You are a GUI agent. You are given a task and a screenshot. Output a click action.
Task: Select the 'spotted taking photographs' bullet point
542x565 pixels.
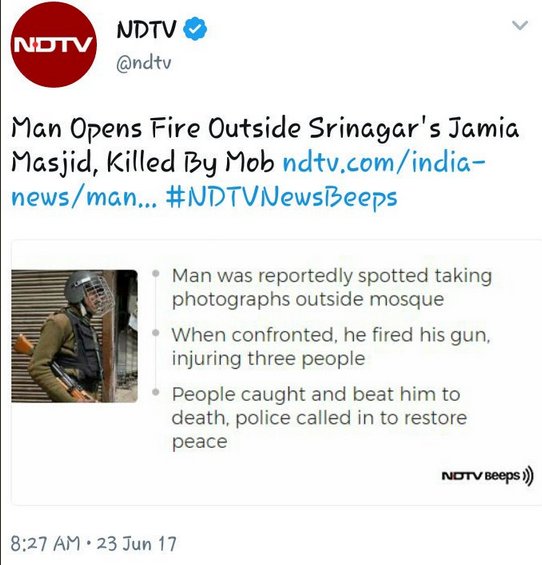332,287
